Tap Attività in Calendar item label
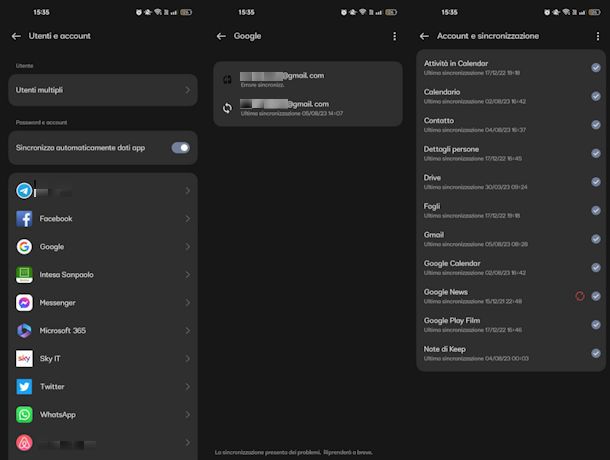 (456, 63)
